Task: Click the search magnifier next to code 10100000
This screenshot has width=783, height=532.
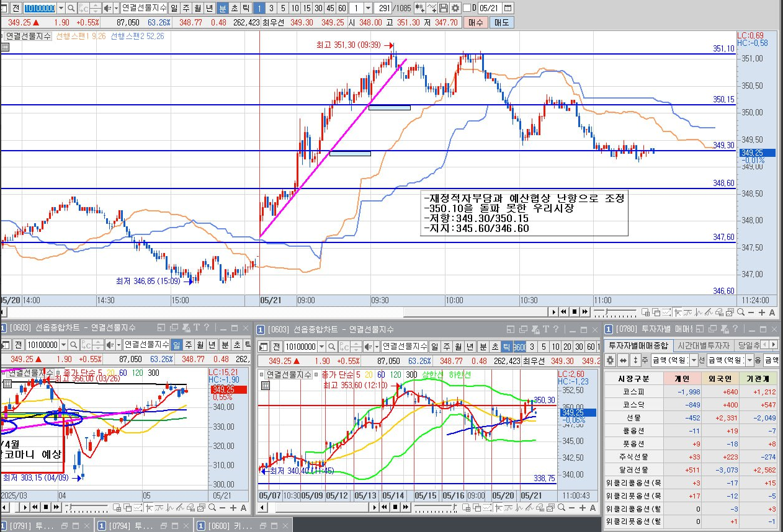Action: pos(70,8)
